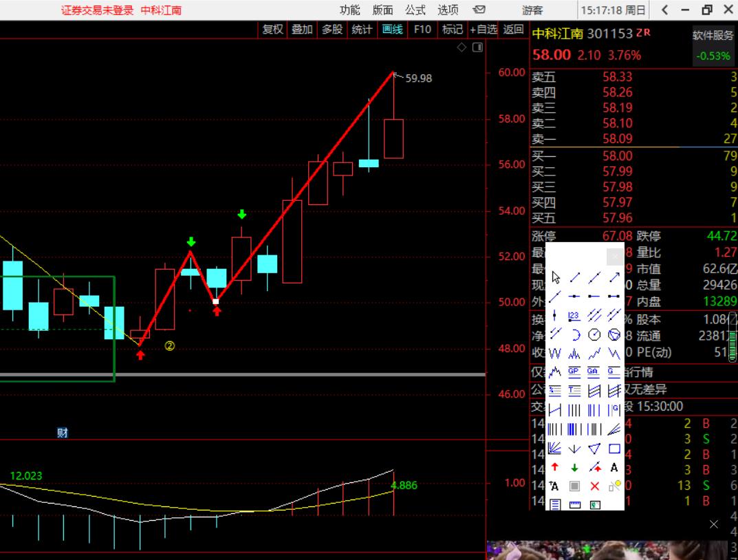The image size is (738, 560).
Task: Choose the red X delete drawing tool
Action: point(594,486)
